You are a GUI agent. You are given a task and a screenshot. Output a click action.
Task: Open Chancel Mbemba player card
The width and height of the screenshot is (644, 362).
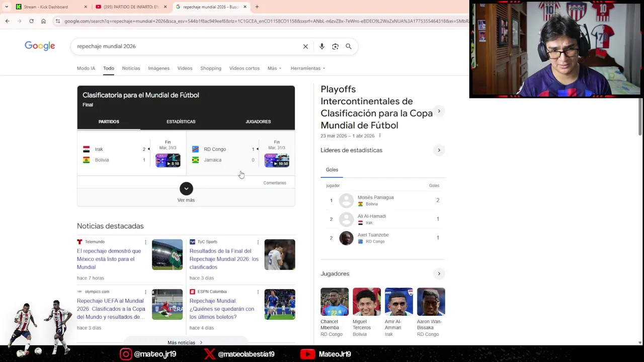[335, 312]
